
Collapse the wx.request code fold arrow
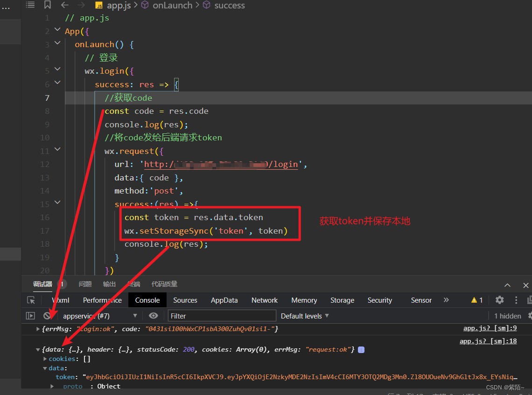[58, 149]
